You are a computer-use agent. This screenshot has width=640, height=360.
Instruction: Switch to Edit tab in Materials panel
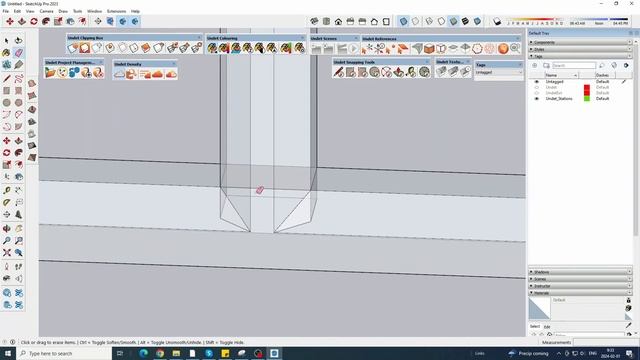[547, 327]
